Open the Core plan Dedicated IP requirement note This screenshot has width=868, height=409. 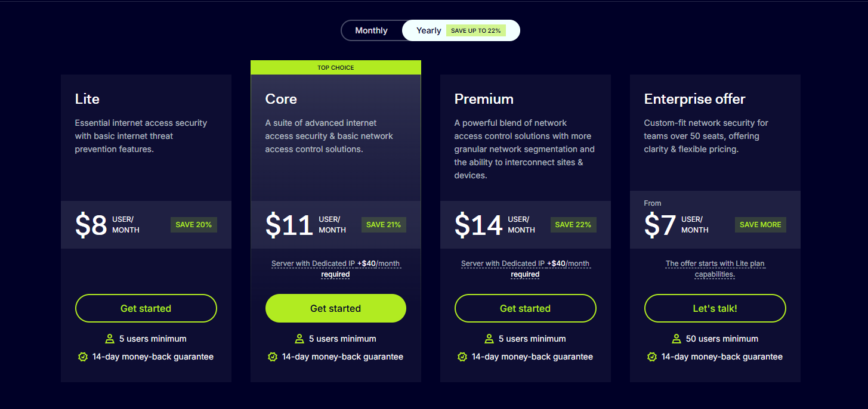335,269
